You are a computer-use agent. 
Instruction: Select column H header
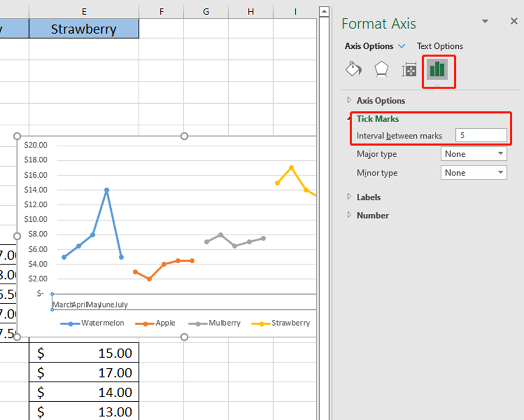250,12
